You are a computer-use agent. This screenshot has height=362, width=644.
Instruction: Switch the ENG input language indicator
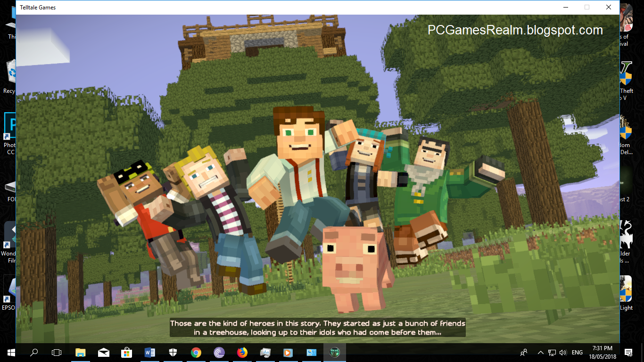577,352
